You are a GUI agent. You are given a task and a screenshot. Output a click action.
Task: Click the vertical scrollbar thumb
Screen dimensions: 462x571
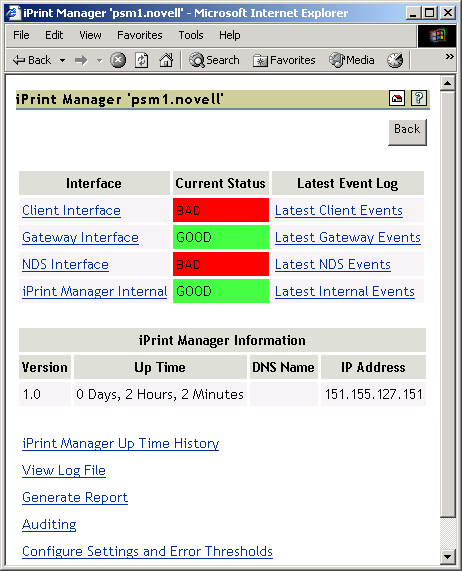447,304
